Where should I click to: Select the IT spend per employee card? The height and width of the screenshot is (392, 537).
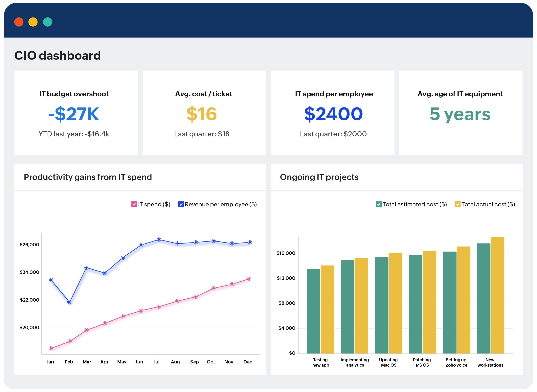pyautogui.click(x=332, y=113)
